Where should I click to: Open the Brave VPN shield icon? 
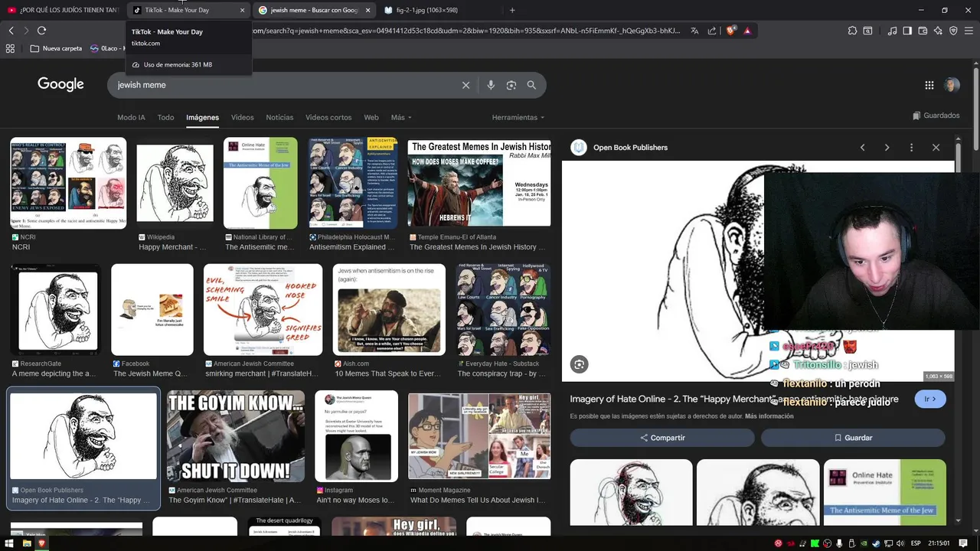953,31
